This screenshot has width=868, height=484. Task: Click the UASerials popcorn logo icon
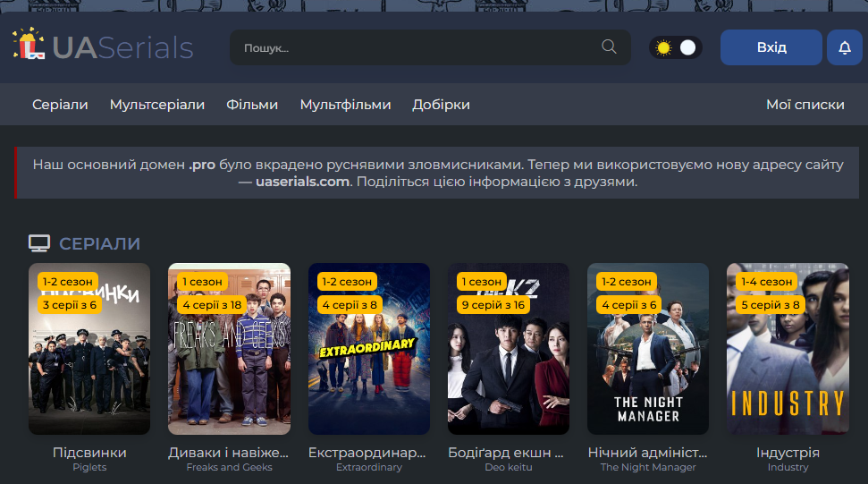click(x=29, y=44)
